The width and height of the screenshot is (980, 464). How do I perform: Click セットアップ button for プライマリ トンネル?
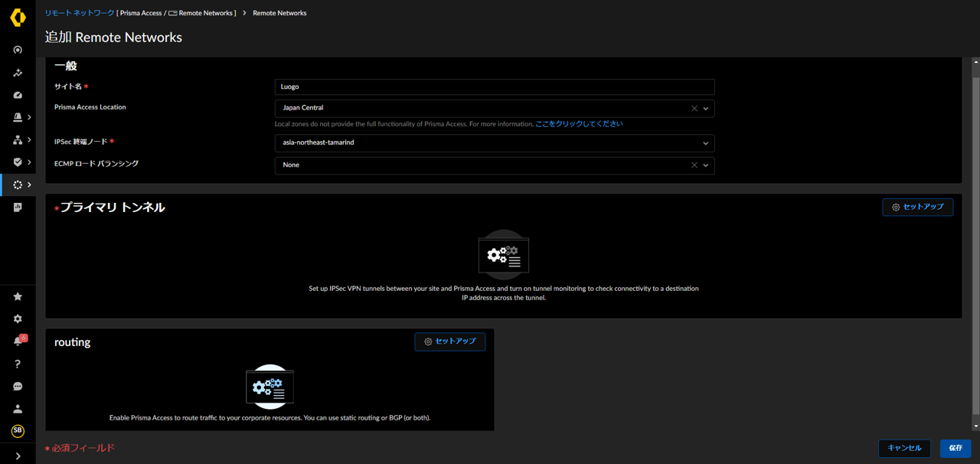(x=918, y=207)
